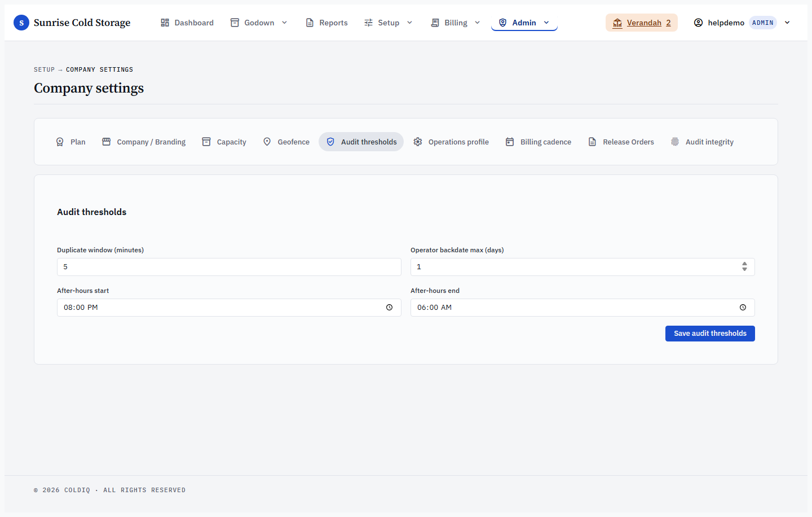Screen dimensions: 812x517
Task: Click the Godown archive box icon
Action: pos(235,23)
